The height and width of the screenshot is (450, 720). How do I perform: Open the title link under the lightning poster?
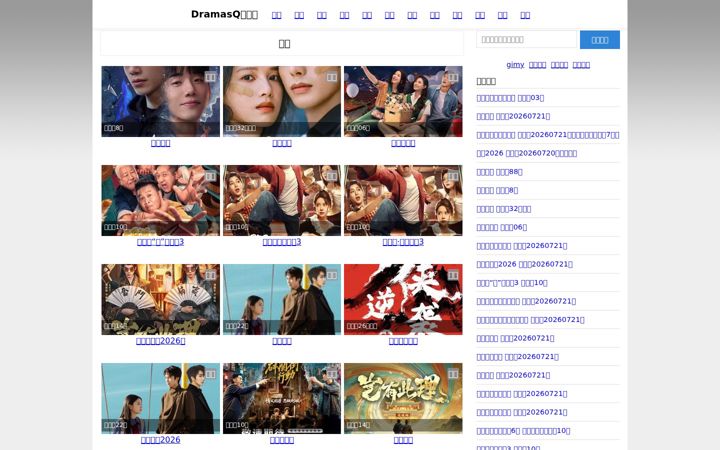point(161,143)
